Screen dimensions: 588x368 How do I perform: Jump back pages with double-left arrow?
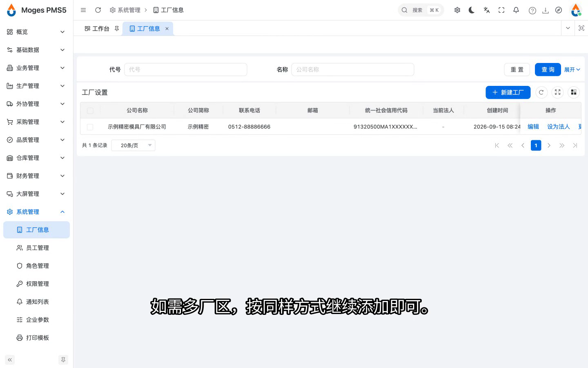pyautogui.click(x=510, y=146)
